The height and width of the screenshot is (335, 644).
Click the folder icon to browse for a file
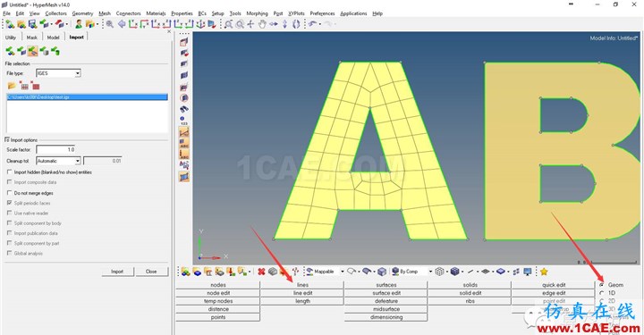point(12,86)
